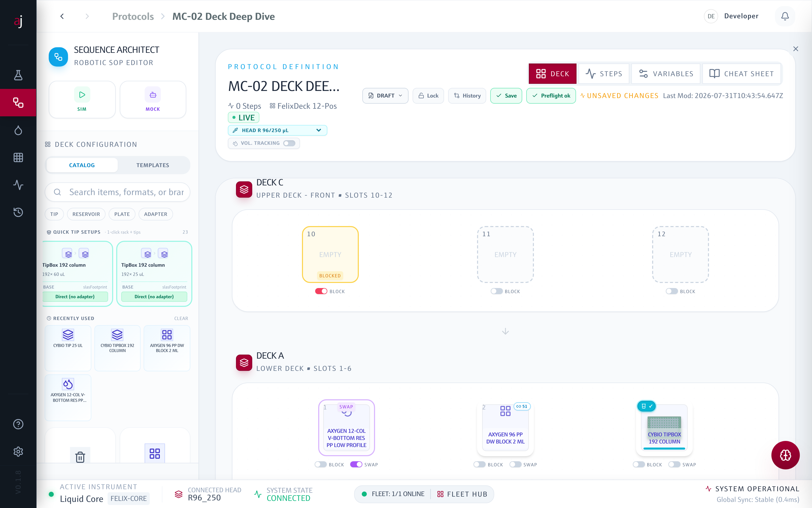The width and height of the screenshot is (812, 508).
Task: Open the grid table sidebar icon
Action: pyautogui.click(x=18, y=157)
